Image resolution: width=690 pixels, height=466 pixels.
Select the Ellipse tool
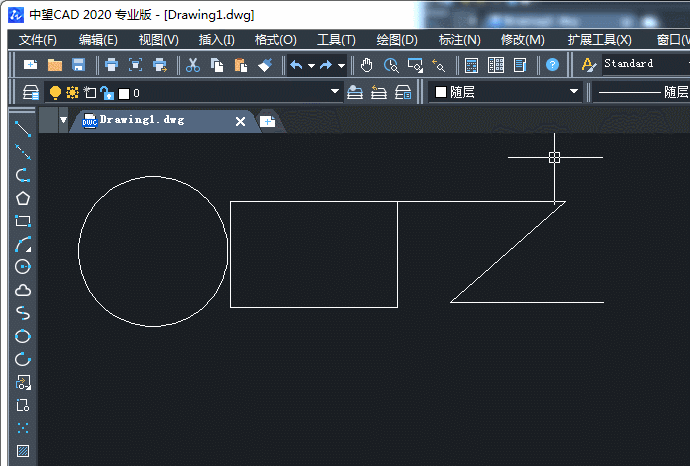pos(23,337)
